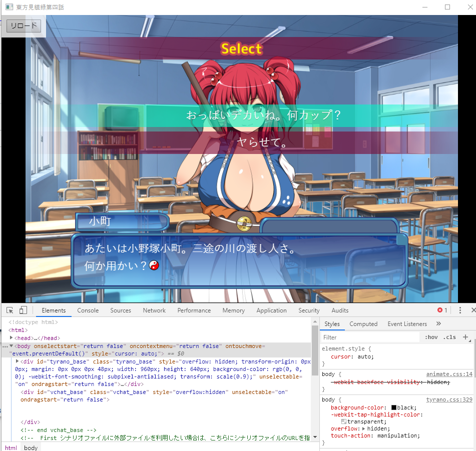Screen dimensions: 476x451
Task: Click the リロード reload button
Action: coord(24,25)
